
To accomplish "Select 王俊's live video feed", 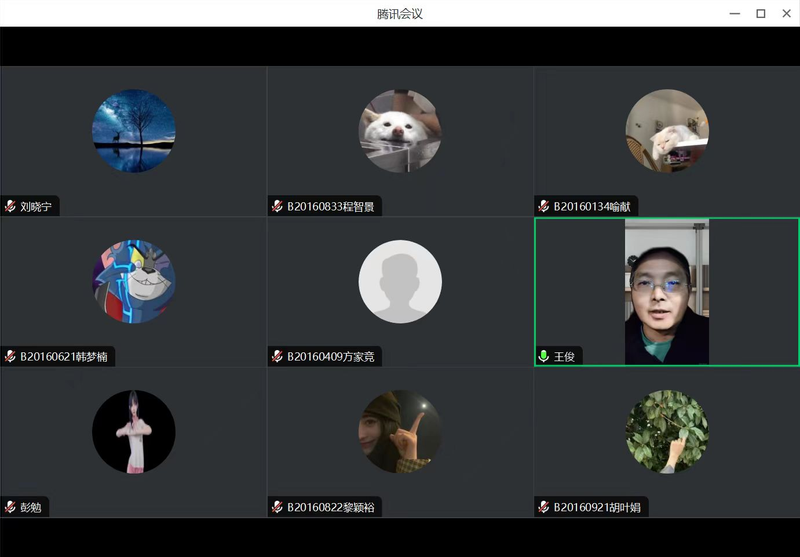I will pos(666,291).
